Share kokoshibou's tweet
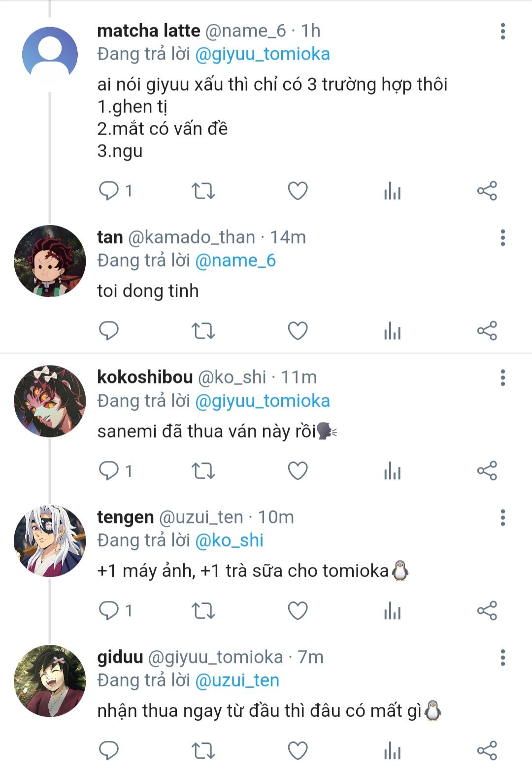 [487, 471]
